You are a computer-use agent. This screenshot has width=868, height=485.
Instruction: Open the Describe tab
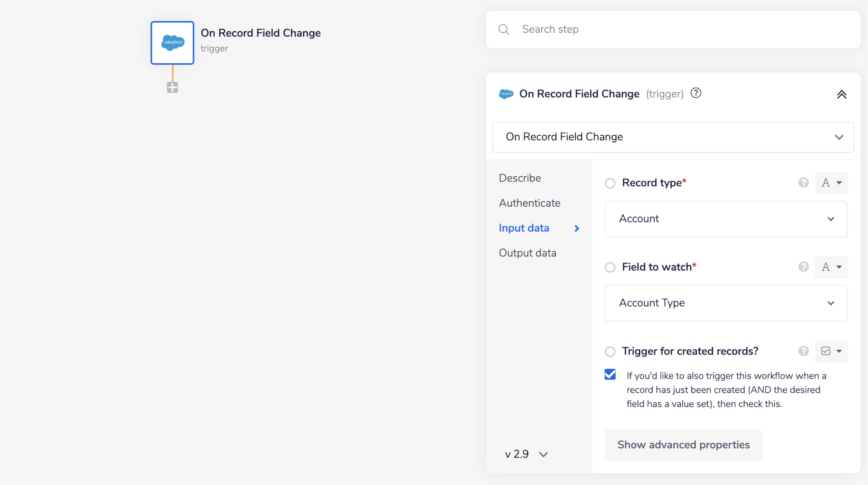519,178
